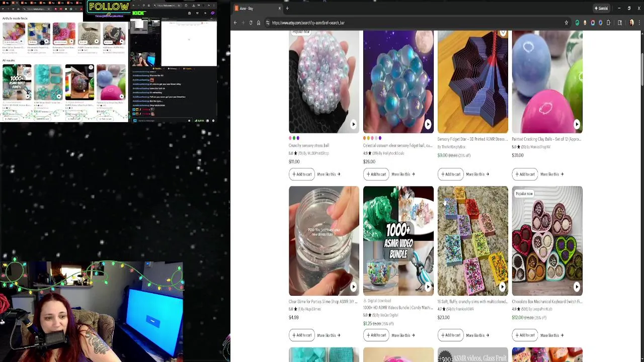Play video on Chocolate Box Keyboard Switch card
This screenshot has width=644, height=362.
pyautogui.click(x=577, y=287)
